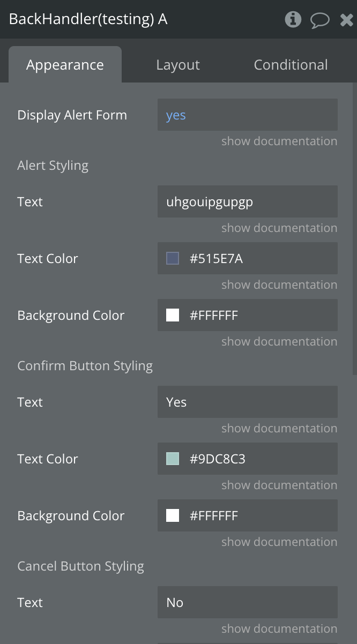This screenshot has height=644, width=357.
Task: Close the BackHandler property panel
Action: [x=346, y=20]
